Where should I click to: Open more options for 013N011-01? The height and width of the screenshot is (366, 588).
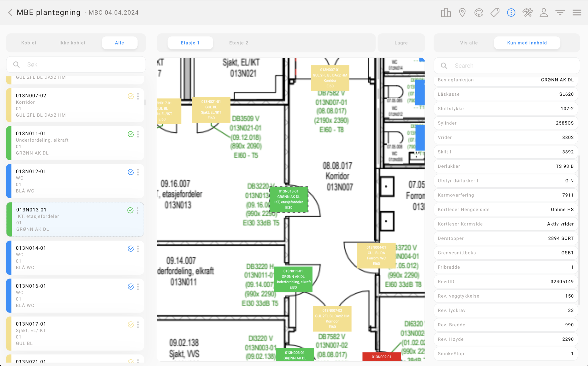(x=138, y=134)
